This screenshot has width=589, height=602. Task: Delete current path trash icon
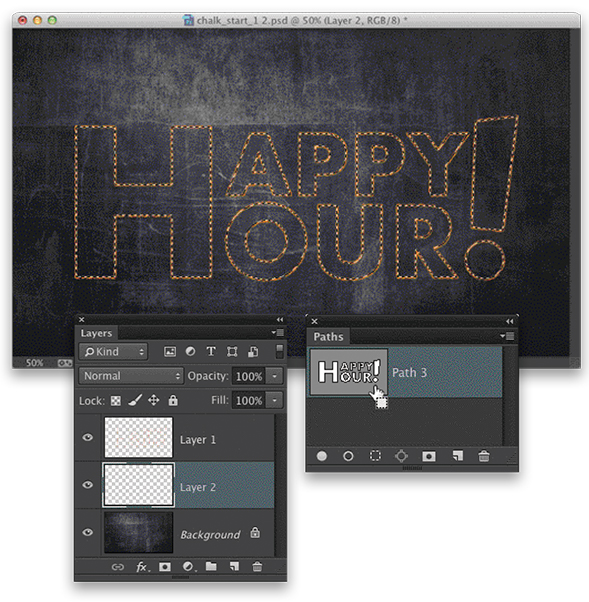tap(484, 456)
